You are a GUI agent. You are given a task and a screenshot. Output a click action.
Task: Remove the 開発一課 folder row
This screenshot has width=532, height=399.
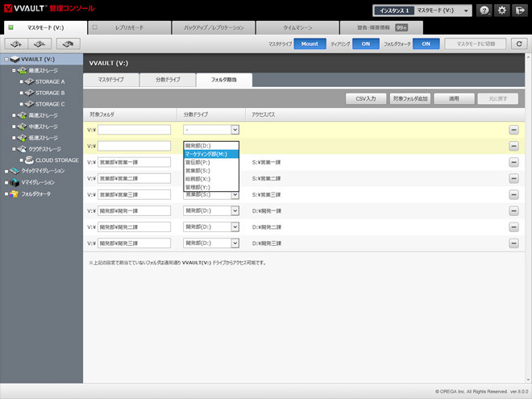click(x=513, y=210)
